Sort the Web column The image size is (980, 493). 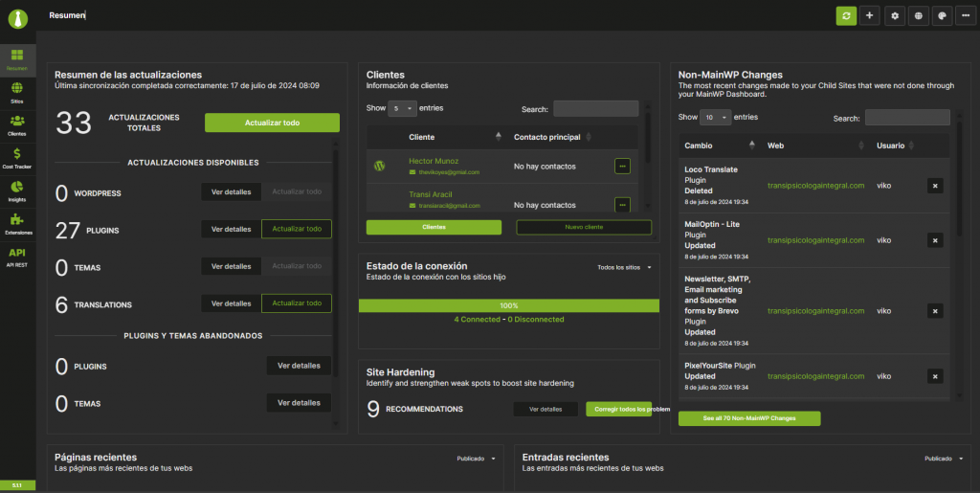pos(861,145)
